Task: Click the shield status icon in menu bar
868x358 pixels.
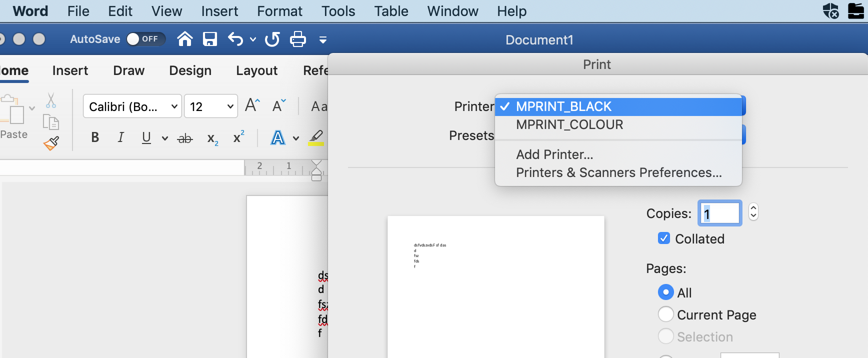Action: coord(831,10)
